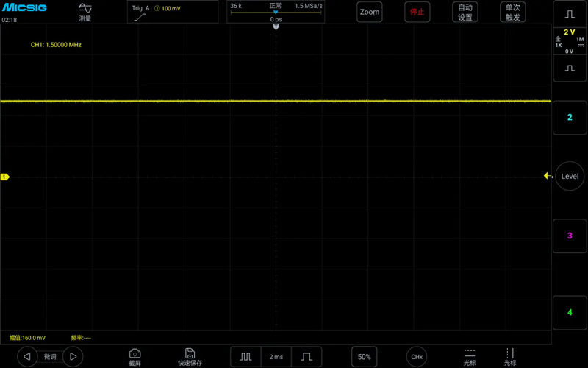
Task: Set trigger level to 50%
Action: click(364, 357)
